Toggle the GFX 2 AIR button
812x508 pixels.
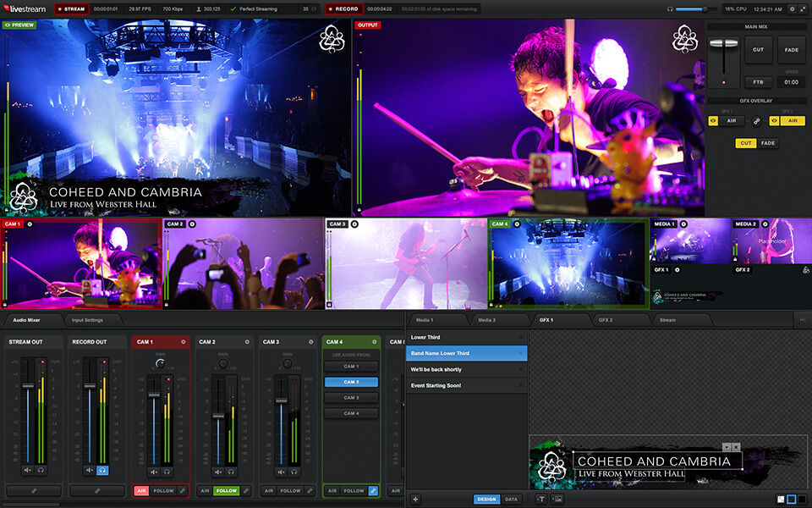coord(793,121)
